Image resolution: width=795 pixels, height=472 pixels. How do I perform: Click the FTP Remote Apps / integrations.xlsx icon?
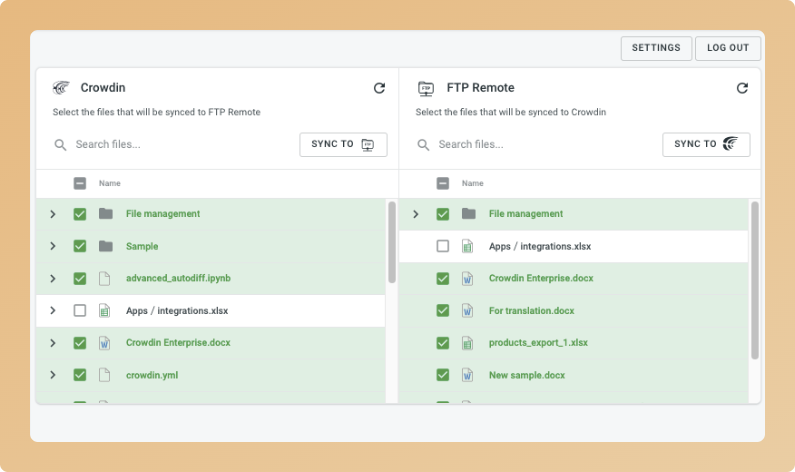point(467,246)
